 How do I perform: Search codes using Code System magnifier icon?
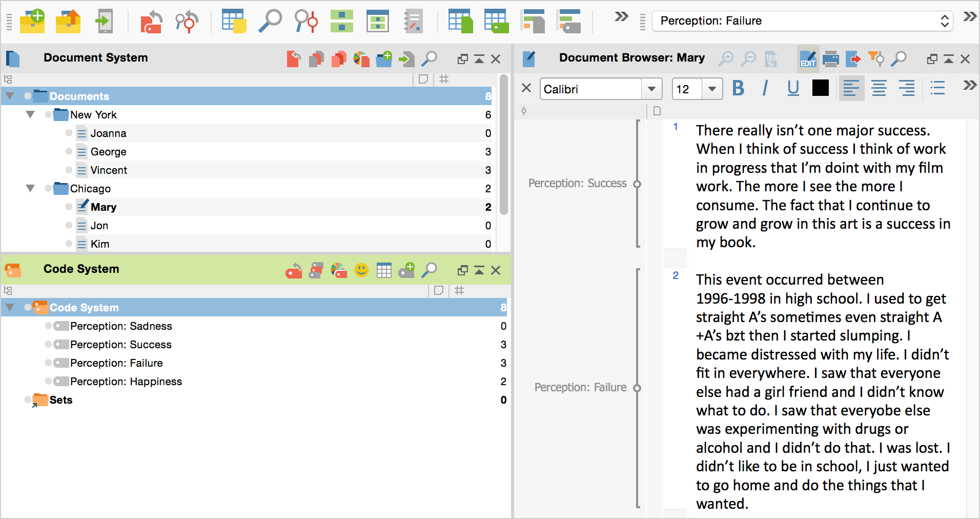[429, 270]
